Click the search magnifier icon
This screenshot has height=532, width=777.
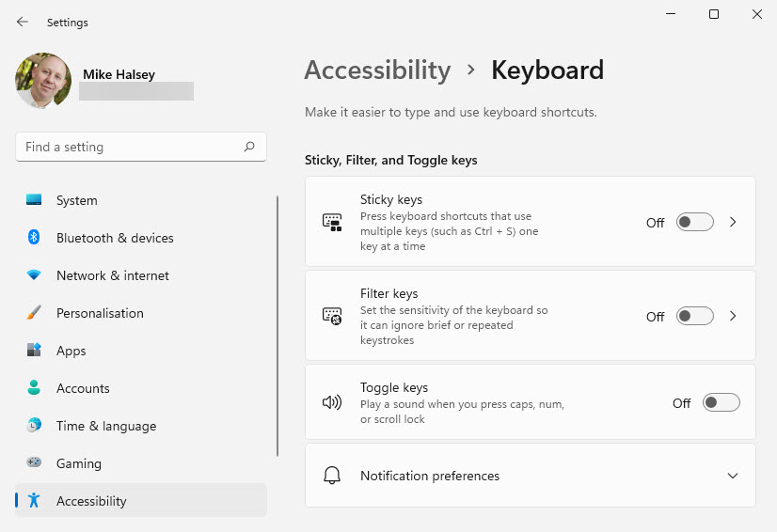249,147
